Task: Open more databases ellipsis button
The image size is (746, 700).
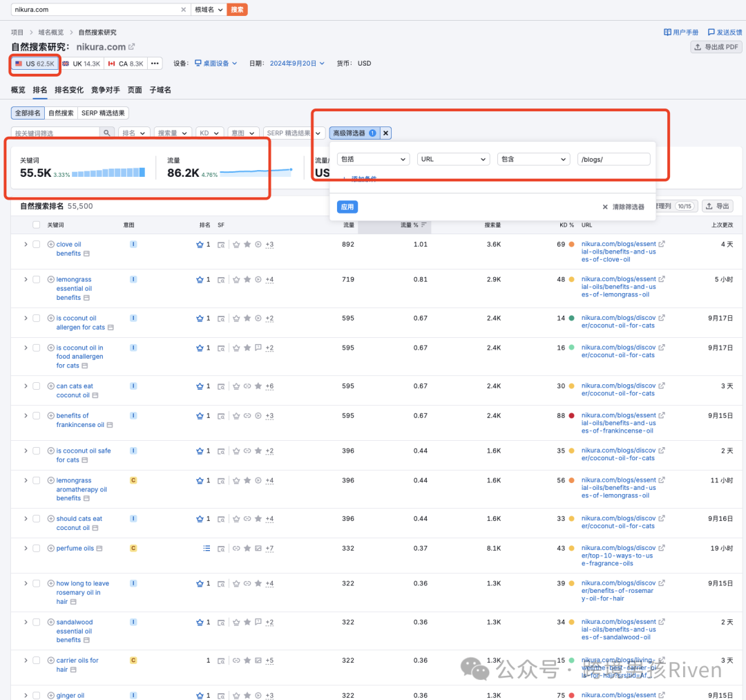Action: (x=155, y=64)
